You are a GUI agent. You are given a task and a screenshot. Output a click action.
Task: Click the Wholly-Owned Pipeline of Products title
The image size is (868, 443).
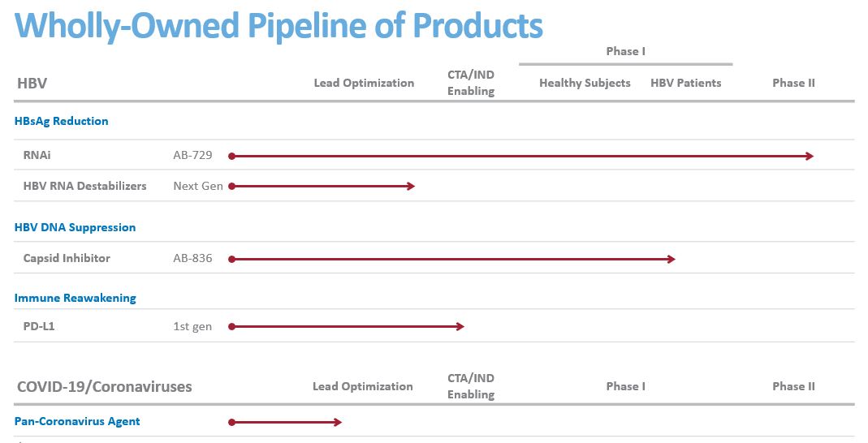(279, 24)
